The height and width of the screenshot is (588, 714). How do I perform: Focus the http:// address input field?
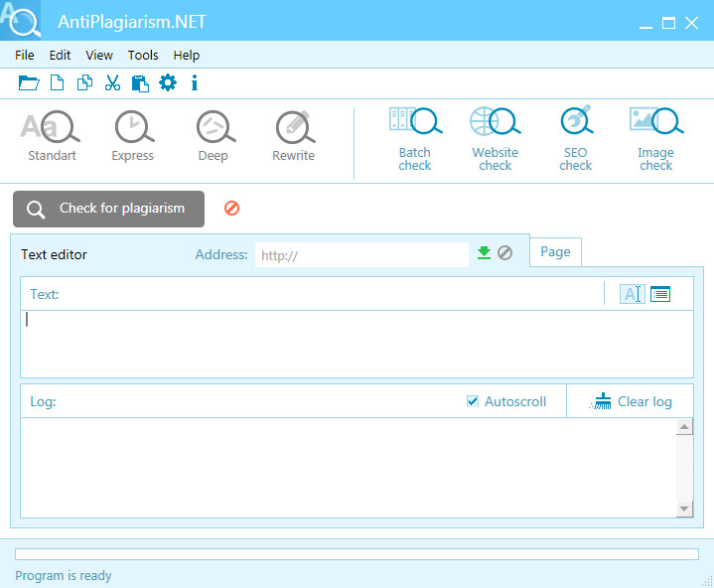tap(361, 255)
